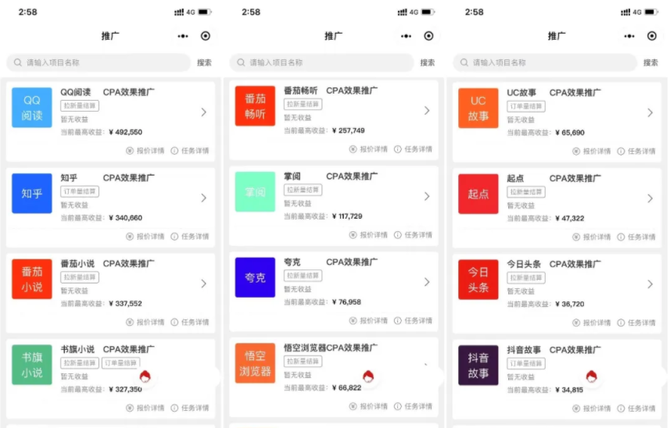
Task: Expand the QQ阅读 card chevron
Action: 204,112
